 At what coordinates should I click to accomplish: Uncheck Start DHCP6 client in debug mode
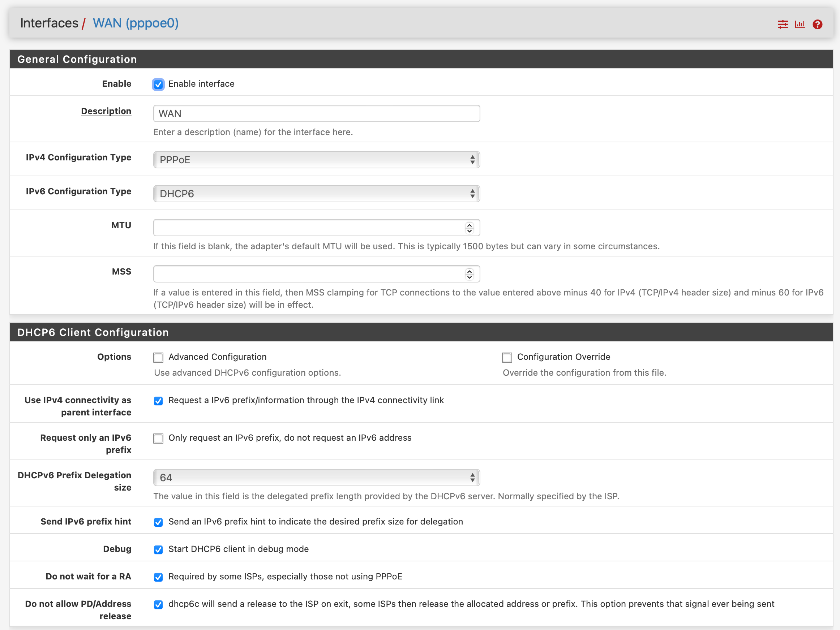158,549
